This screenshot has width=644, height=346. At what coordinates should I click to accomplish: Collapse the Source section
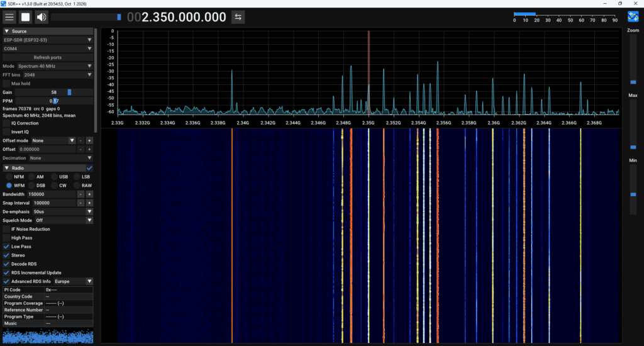(x=48, y=31)
